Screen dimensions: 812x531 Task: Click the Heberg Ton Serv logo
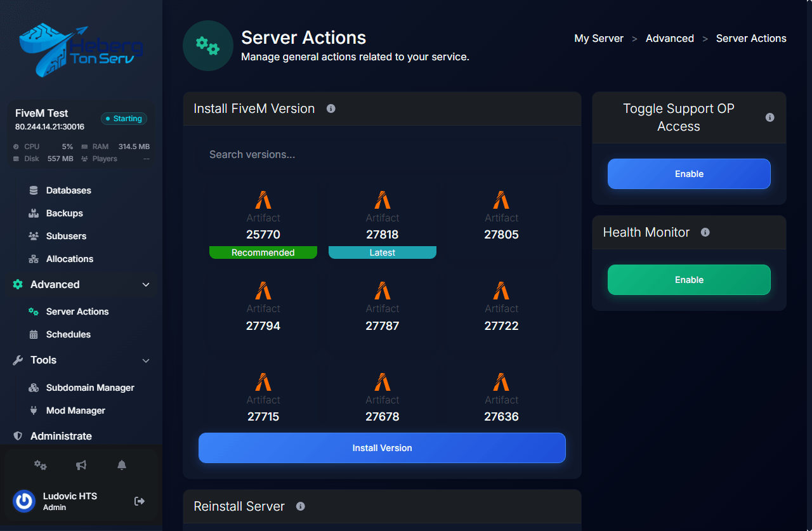pyautogui.click(x=81, y=50)
